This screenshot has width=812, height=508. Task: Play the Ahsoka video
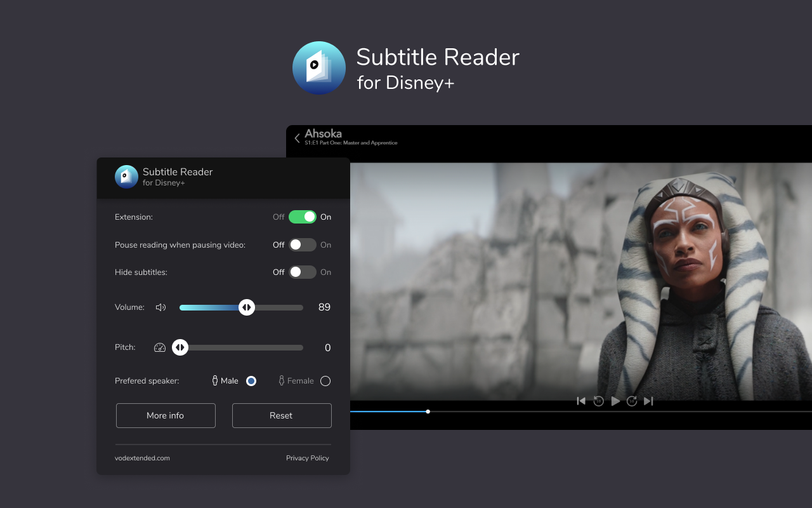click(615, 401)
